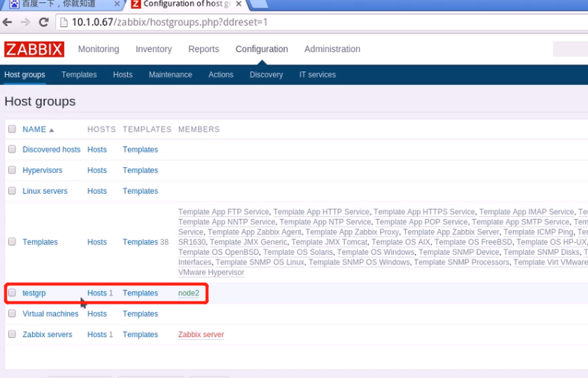Close the Baidu browser tab
Viewport: 588px width, 378px height.
117,4
